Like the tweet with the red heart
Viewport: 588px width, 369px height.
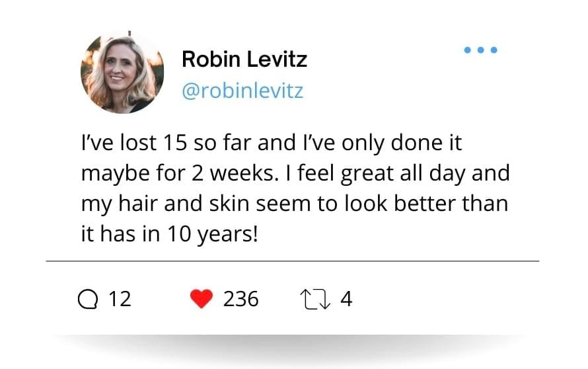202,299
